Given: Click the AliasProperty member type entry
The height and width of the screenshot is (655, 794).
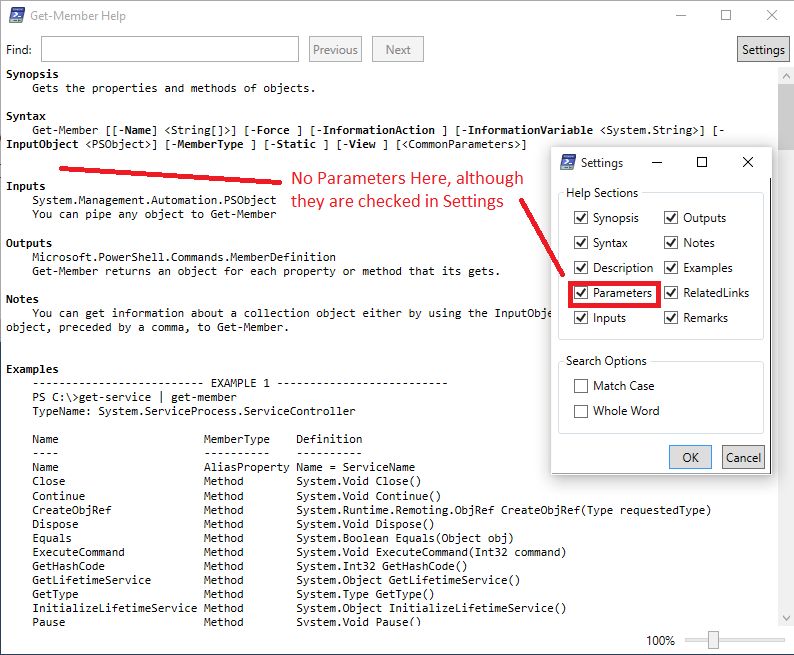Looking at the screenshot, I should pos(247,467).
